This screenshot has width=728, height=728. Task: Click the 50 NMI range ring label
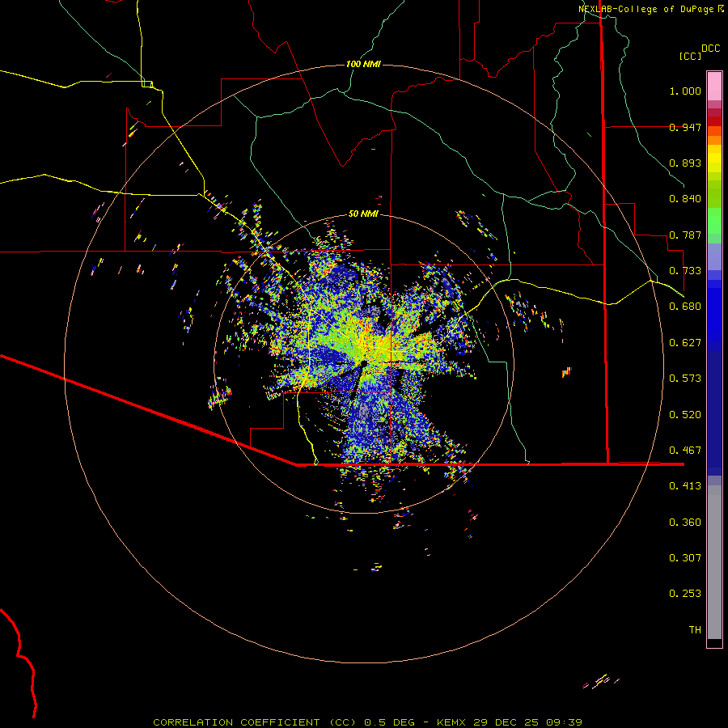click(363, 214)
